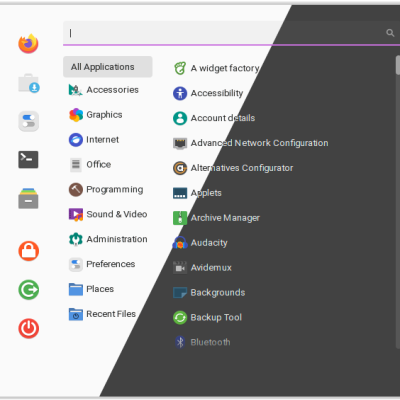Open the Administration category label
Screen dimensions: 400x400
pyautogui.click(x=117, y=239)
